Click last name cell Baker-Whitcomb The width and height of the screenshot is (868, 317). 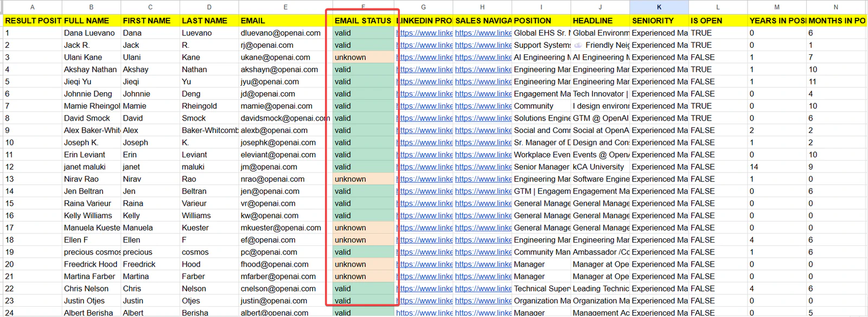[x=209, y=130]
